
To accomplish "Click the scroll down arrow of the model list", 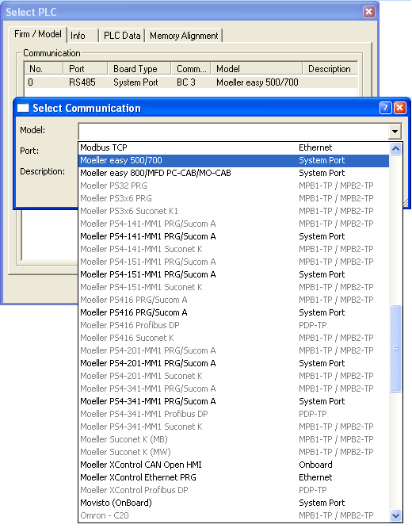I will pyautogui.click(x=395, y=515).
